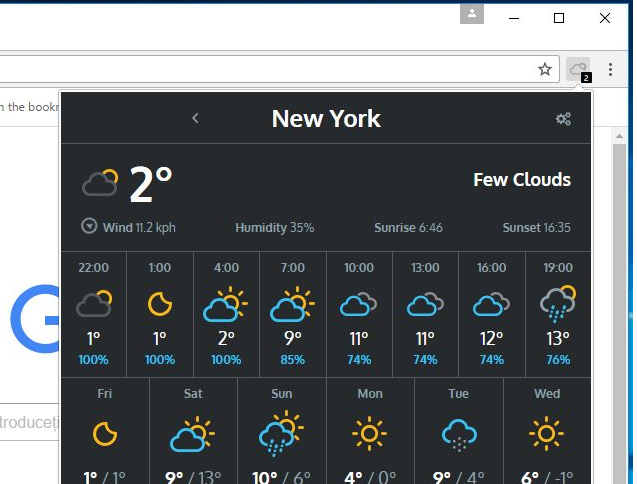Screen dimensions: 637x484
Task: Click the Few Clouds condition label
Action: tap(522, 180)
